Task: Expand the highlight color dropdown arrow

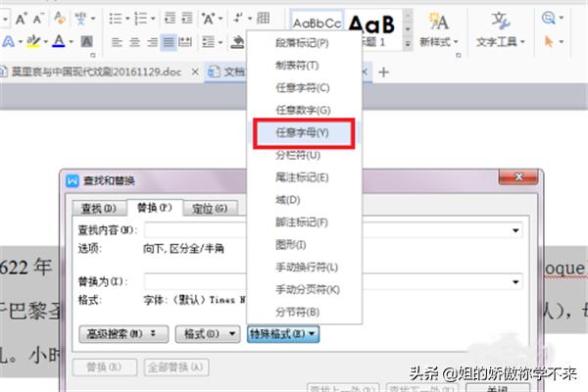Action: click(46, 41)
